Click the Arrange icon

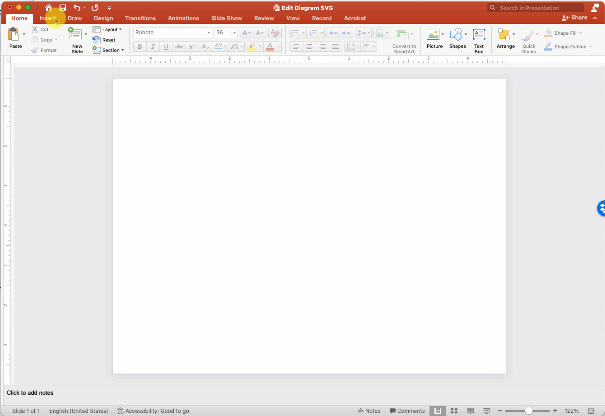505,37
